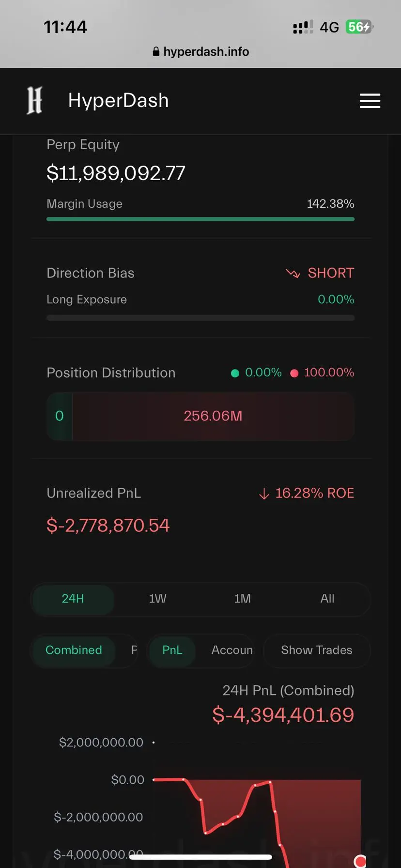The width and height of the screenshot is (401, 868).
Task: Tap the HyperDash logo icon
Action: [x=34, y=100]
